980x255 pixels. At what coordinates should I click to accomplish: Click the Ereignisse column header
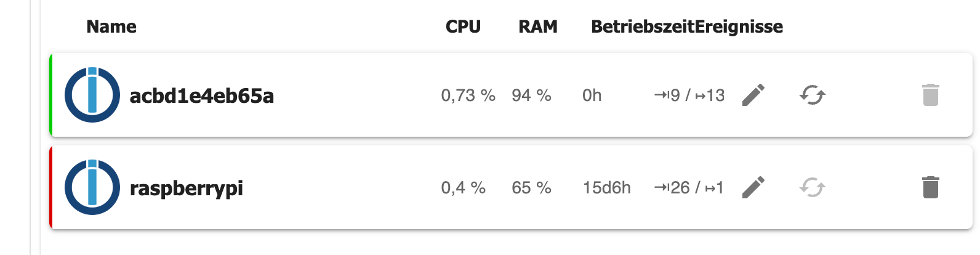tap(739, 26)
